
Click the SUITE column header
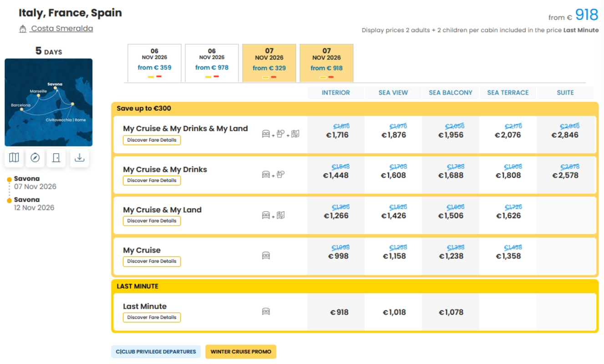click(x=565, y=93)
